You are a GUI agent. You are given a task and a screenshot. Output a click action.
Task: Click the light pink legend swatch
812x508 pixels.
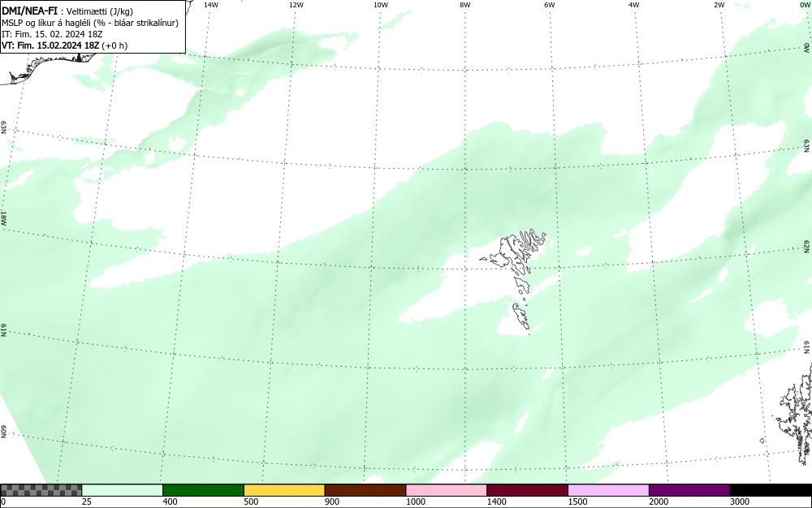[x=447, y=490]
